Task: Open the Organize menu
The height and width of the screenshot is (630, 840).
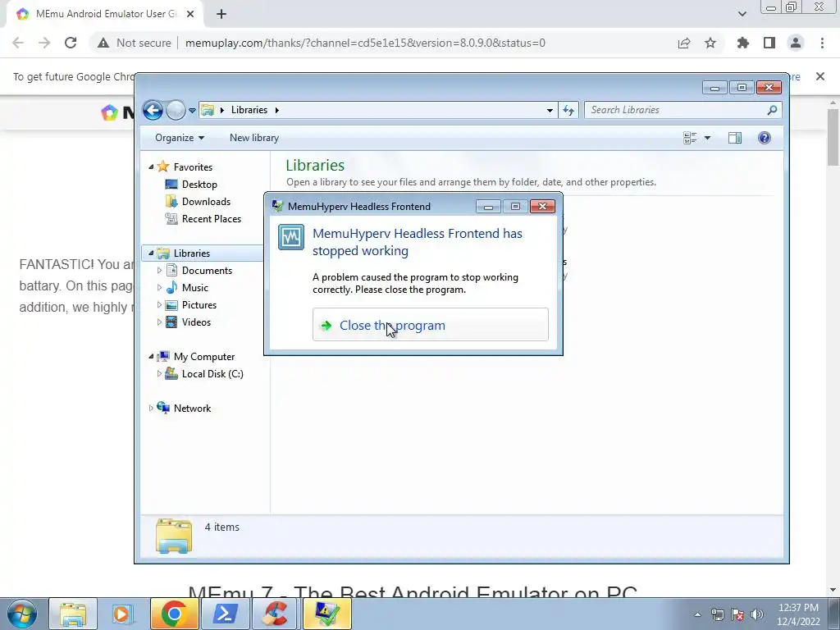Action: click(180, 138)
